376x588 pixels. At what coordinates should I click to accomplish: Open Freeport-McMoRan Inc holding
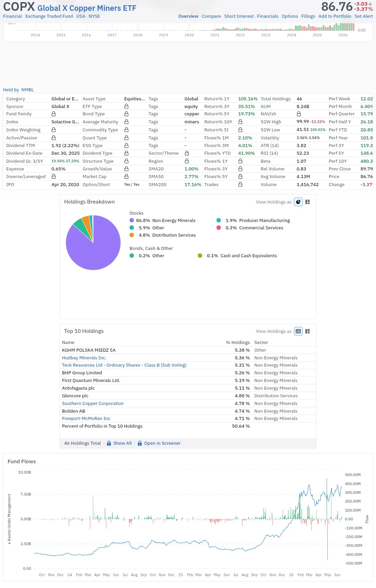[x=86, y=419]
